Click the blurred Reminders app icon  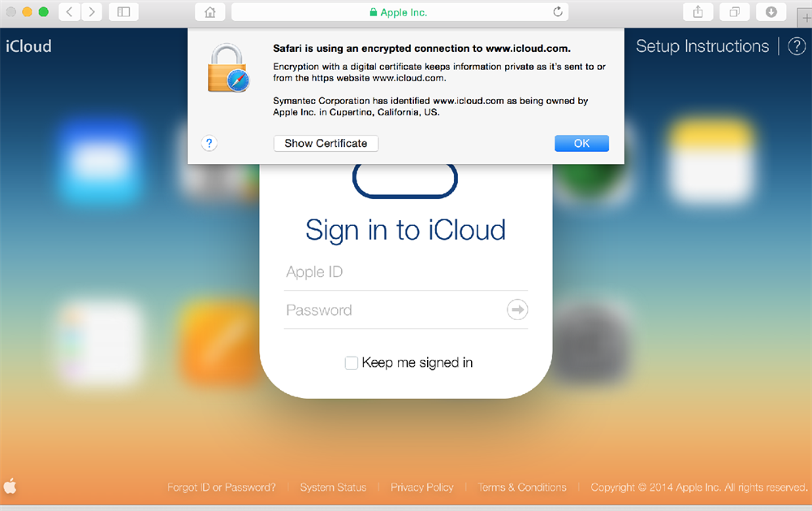(101, 342)
